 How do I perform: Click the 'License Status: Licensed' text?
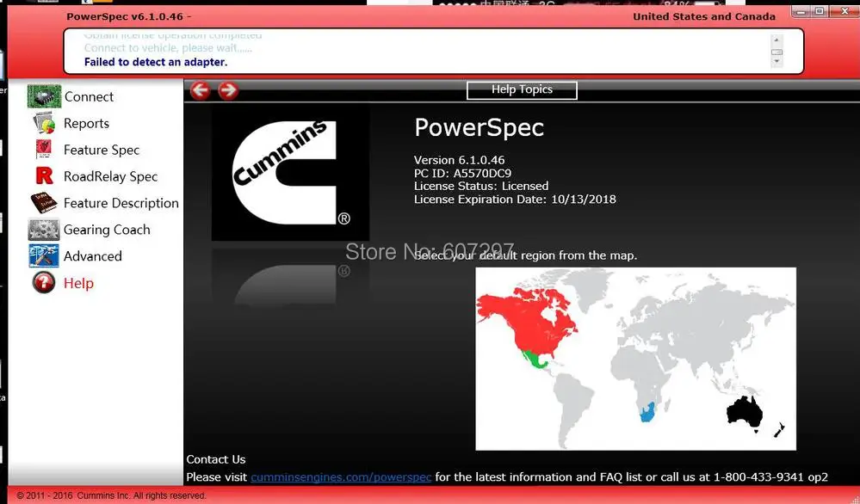coord(481,187)
